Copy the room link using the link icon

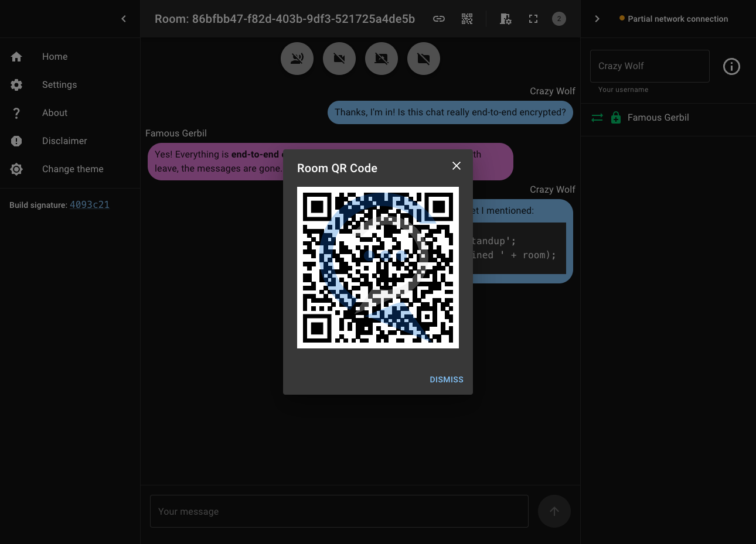(x=439, y=19)
